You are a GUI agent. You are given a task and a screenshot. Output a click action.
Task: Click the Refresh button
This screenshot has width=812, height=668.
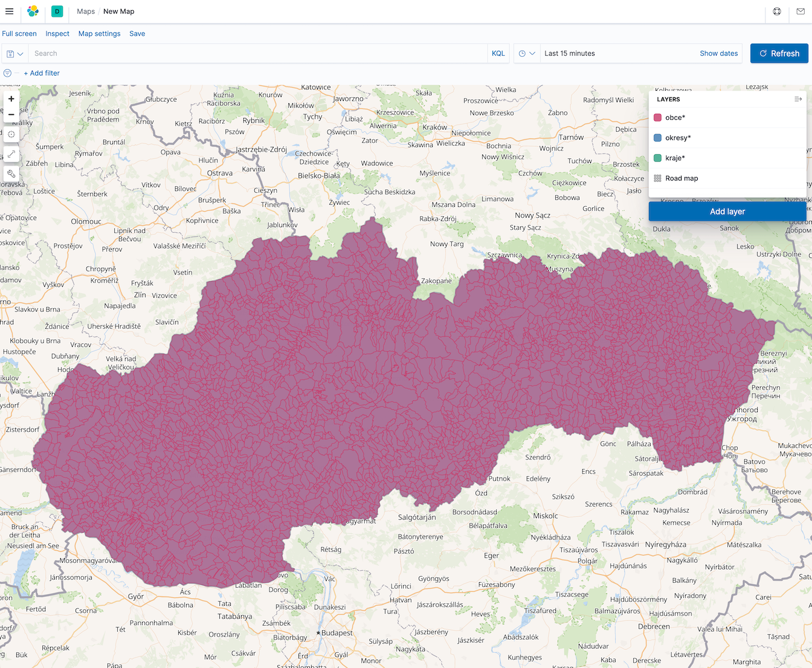click(779, 53)
